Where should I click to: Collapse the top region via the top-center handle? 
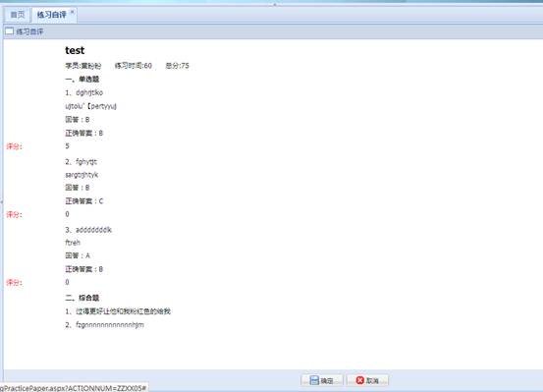(x=275, y=5)
